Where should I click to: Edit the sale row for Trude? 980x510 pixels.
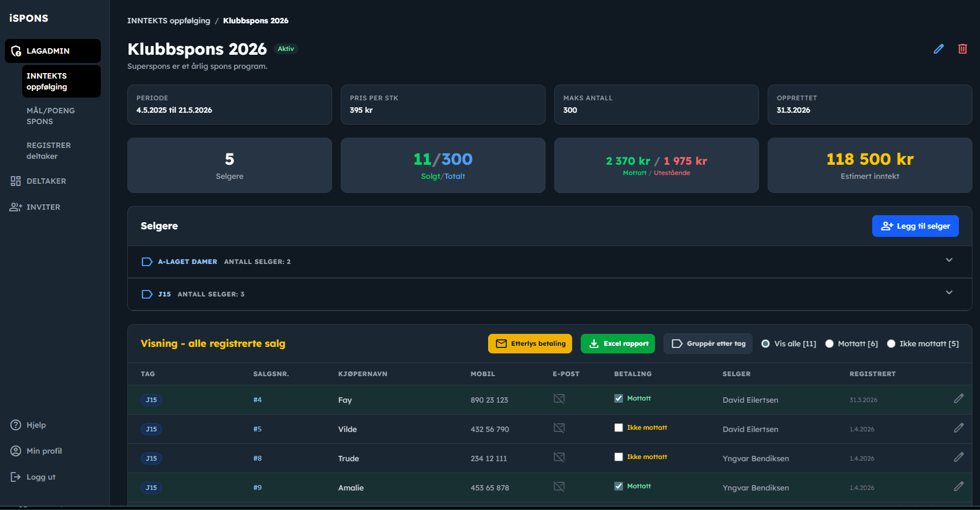(959, 457)
